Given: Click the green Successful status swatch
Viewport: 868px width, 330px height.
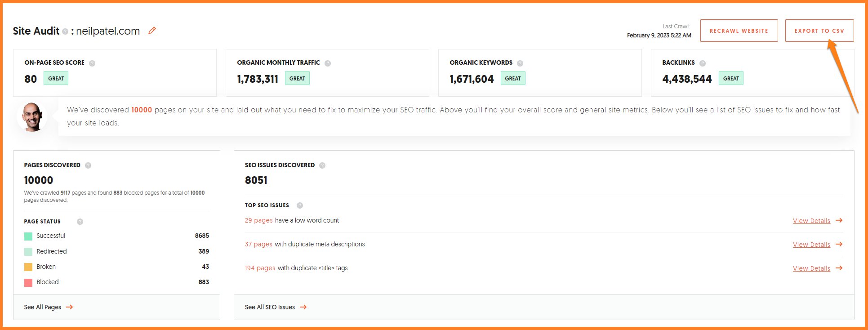Looking at the screenshot, I should coord(28,236).
